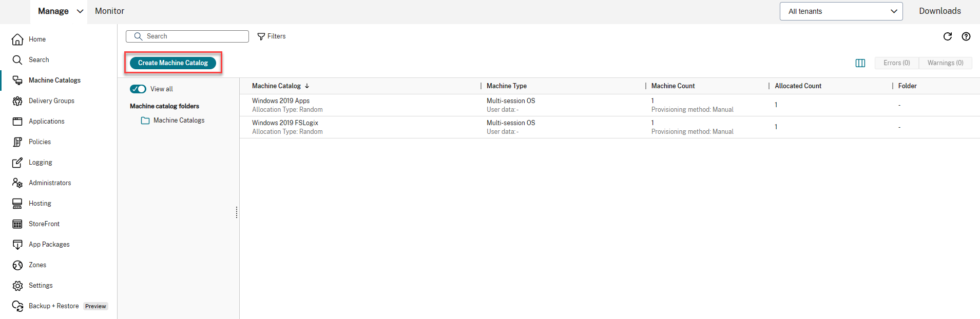Select the Machine Catalogs folder tree item

tap(178, 121)
